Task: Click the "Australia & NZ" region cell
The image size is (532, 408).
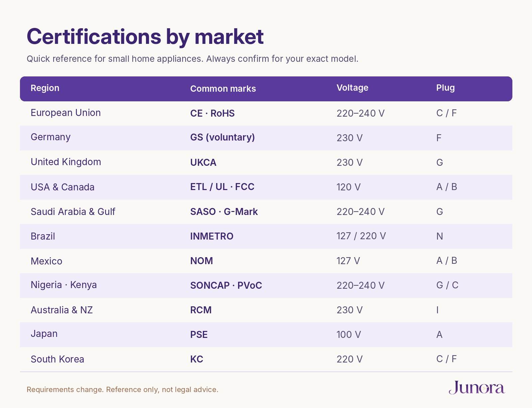Action: (62, 310)
